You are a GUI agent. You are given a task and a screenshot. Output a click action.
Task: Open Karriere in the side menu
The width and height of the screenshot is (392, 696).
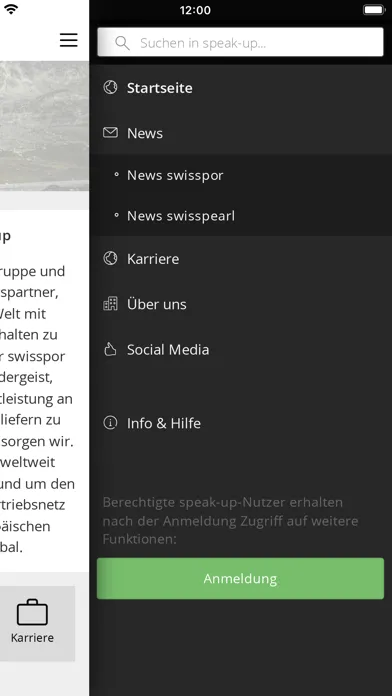(x=153, y=259)
